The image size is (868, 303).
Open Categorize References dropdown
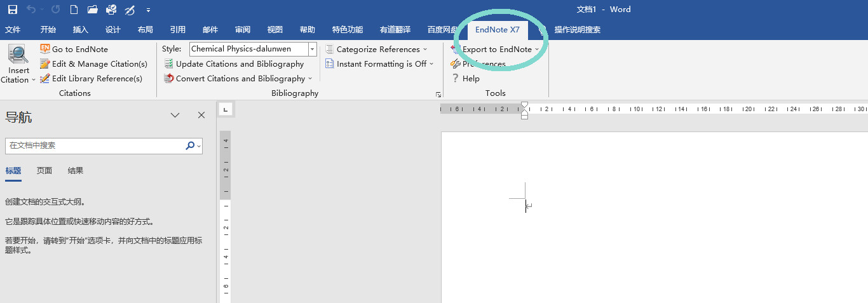pos(377,49)
